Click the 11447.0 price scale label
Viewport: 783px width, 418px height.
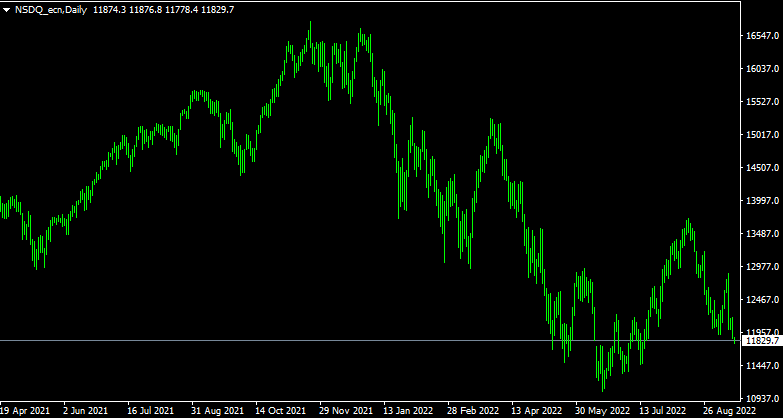762,366
